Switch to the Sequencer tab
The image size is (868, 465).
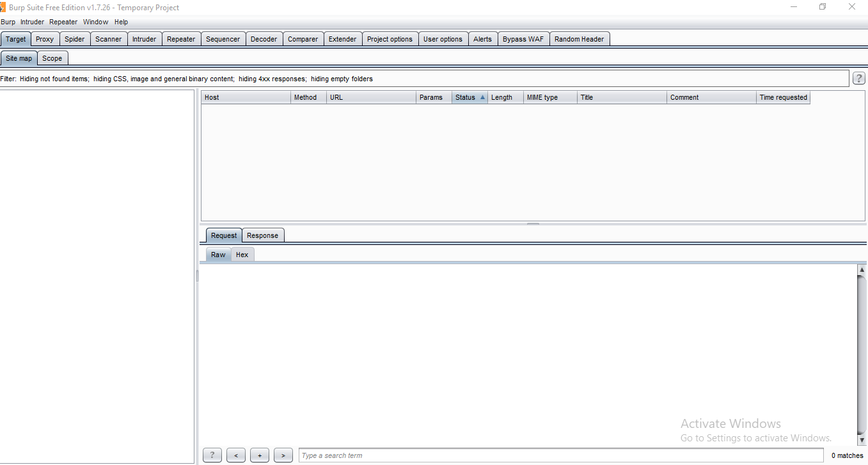coord(223,39)
